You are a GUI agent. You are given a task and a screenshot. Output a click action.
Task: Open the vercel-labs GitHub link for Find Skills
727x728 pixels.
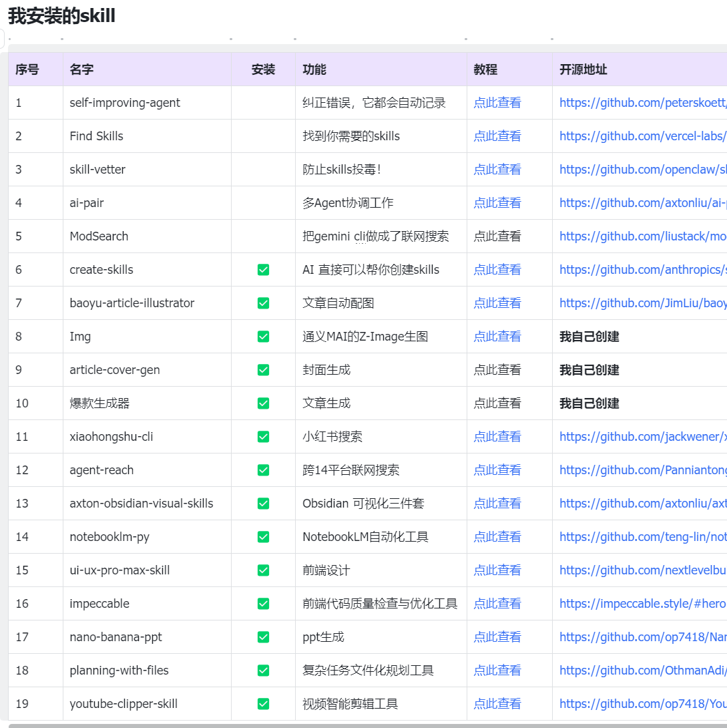click(x=642, y=136)
